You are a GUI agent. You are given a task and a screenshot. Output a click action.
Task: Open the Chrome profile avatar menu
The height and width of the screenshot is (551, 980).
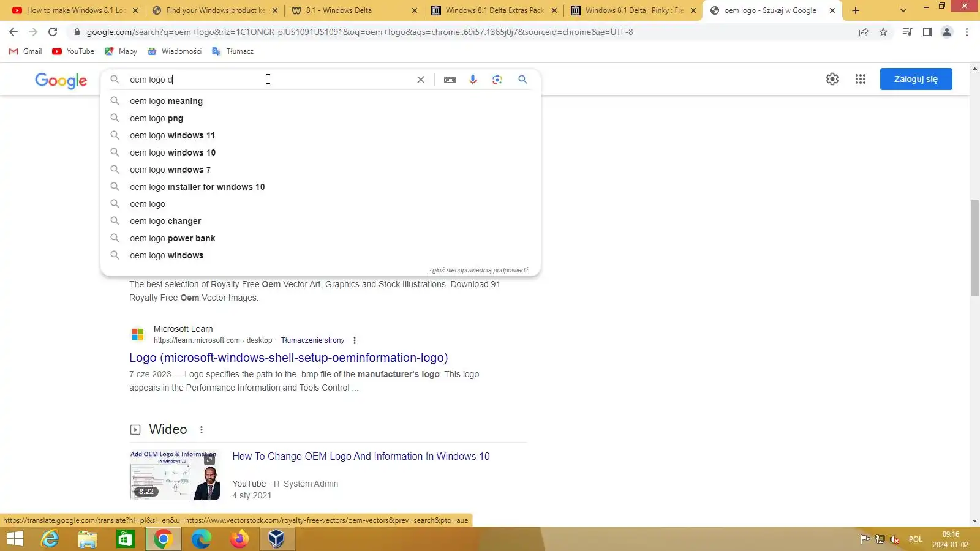[947, 32]
